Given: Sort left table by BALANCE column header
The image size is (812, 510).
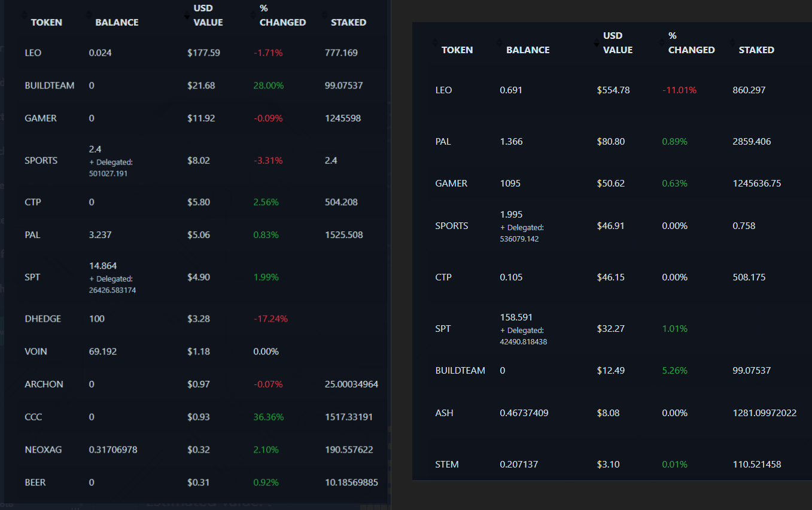Looking at the screenshot, I should click(117, 22).
